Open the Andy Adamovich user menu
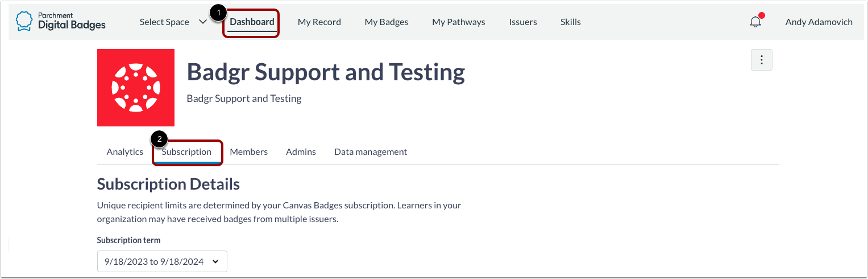Screen dimensions: 868x279 [819, 22]
